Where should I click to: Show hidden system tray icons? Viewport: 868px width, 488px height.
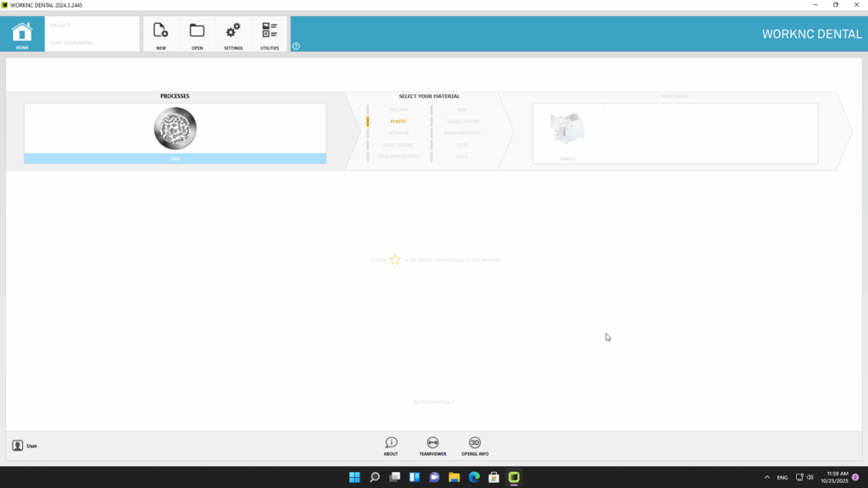coord(767,478)
